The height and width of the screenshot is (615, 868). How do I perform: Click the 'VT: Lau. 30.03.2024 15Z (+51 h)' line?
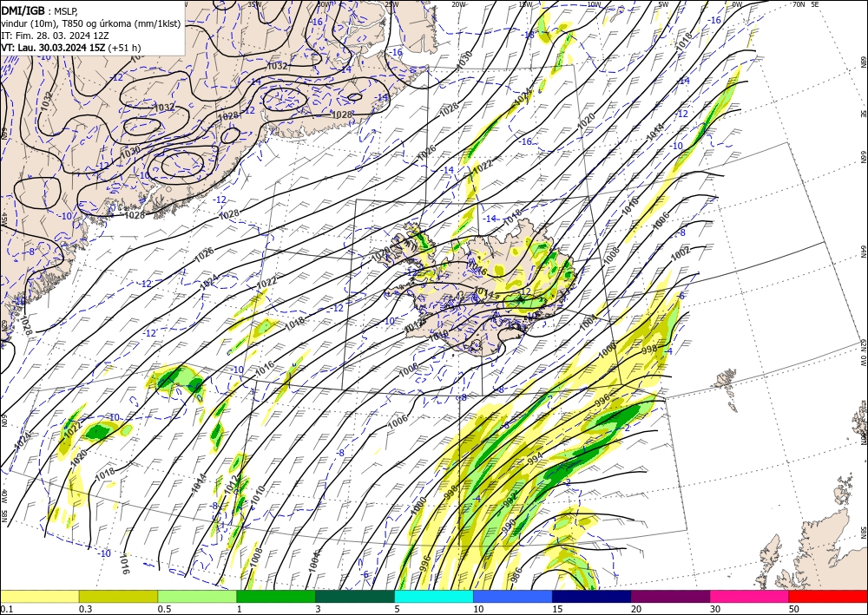[x=71, y=48]
